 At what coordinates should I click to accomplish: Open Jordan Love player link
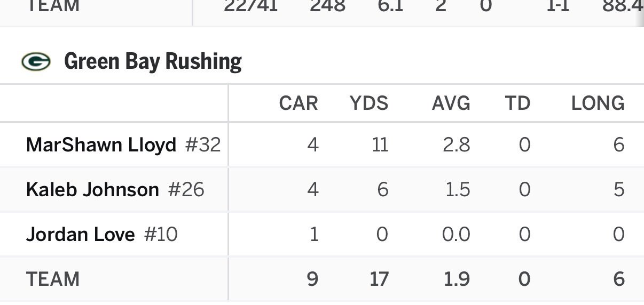coord(81,234)
